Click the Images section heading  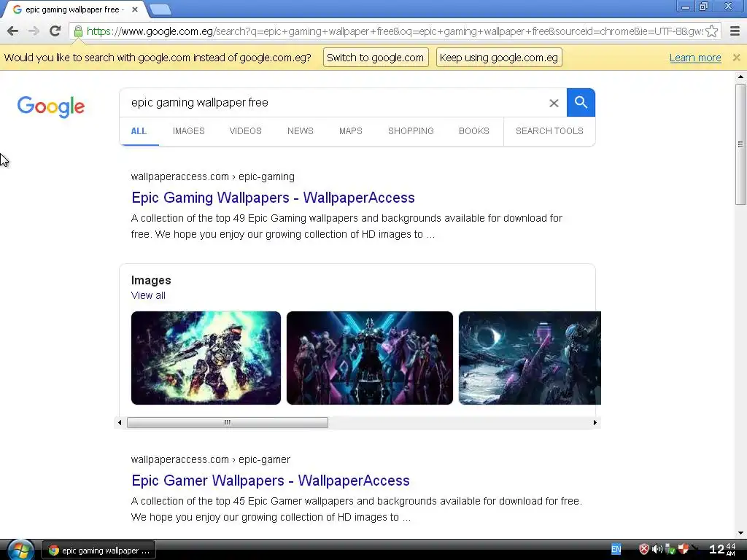tap(151, 280)
